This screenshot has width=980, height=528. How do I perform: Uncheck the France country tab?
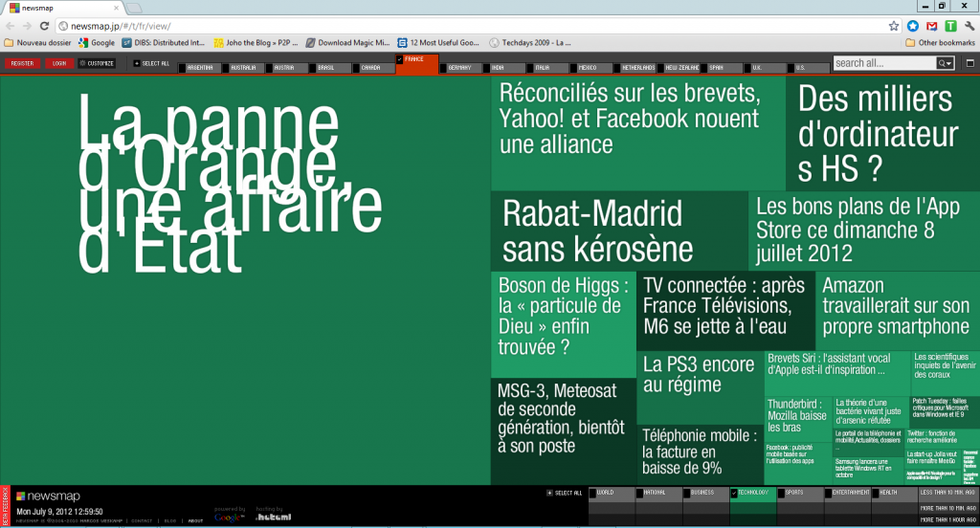(x=400, y=59)
